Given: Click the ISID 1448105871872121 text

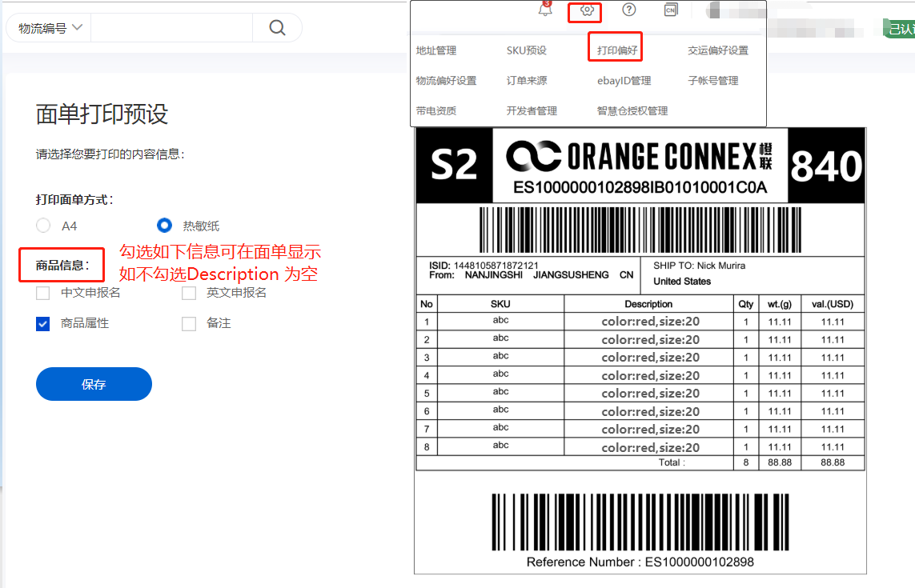Looking at the screenshot, I should coord(484,266).
